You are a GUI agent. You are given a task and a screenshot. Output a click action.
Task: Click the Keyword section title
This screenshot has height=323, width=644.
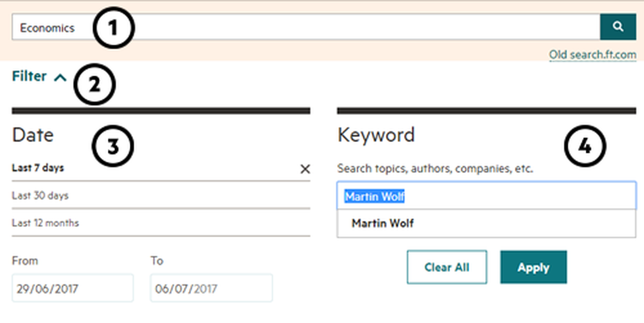click(376, 135)
